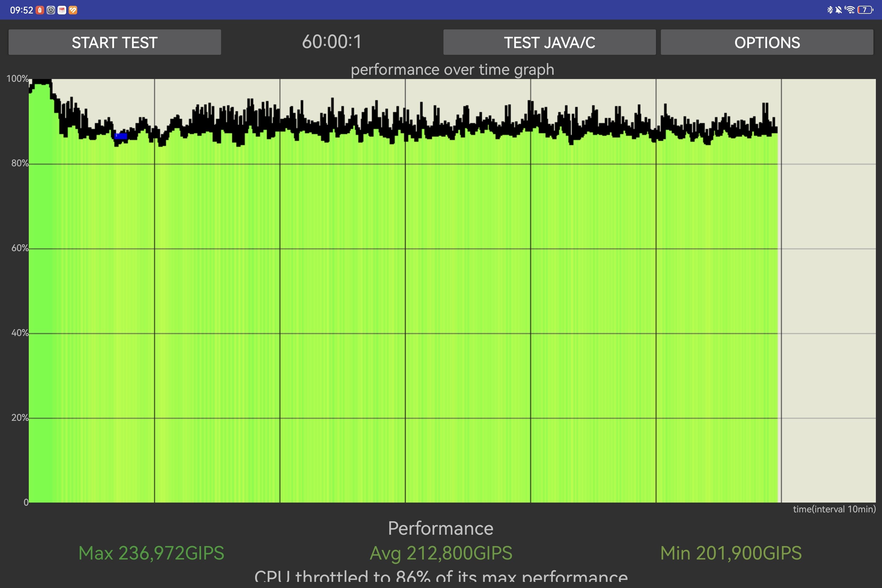The width and height of the screenshot is (882, 588).
Task: Open the OPTIONS menu
Action: [767, 42]
